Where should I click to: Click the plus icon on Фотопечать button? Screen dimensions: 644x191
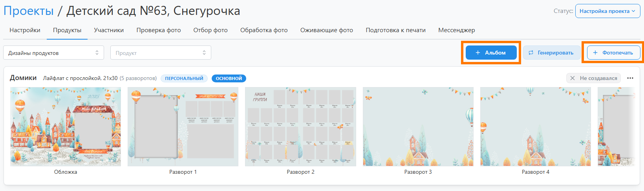(x=595, y=53)
